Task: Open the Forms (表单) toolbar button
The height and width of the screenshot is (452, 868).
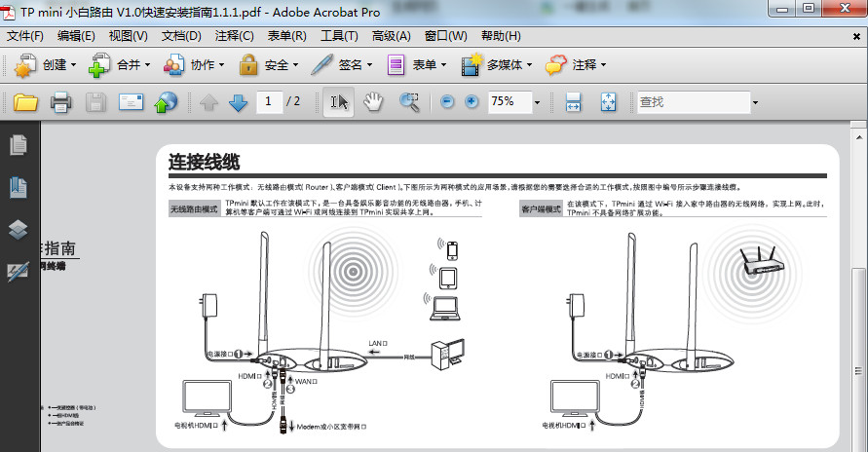Action: tap(417, 65)
